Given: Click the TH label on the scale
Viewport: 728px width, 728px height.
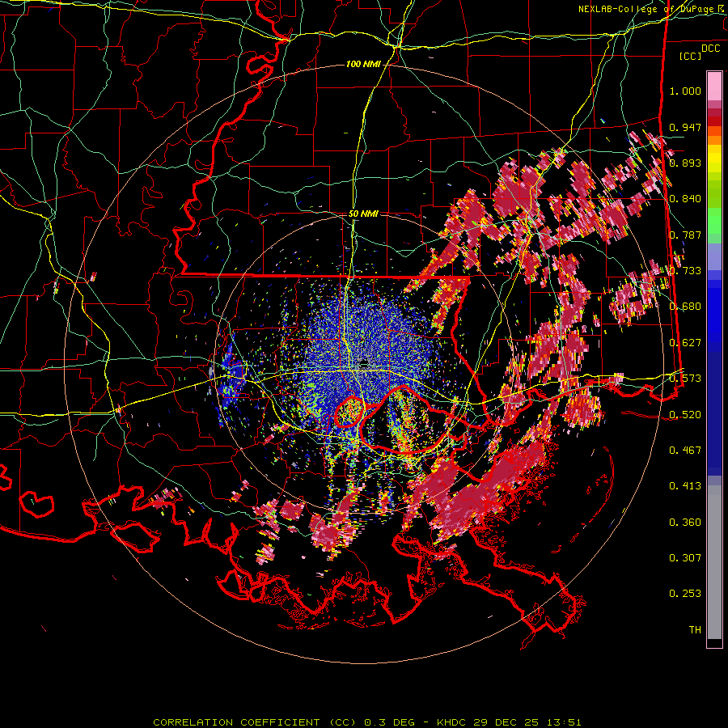Looking at the screenshot, I should pyautogui.click(x=695, y=630).
